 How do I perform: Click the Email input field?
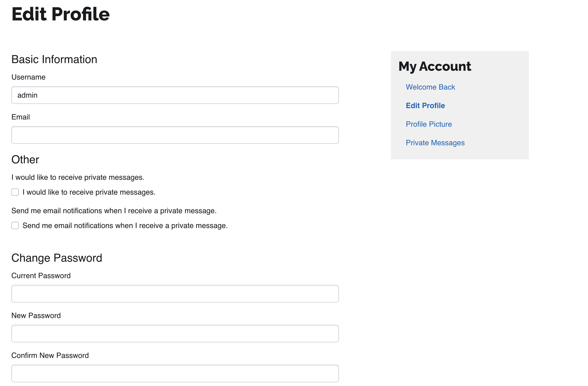[x=175, y=135]
